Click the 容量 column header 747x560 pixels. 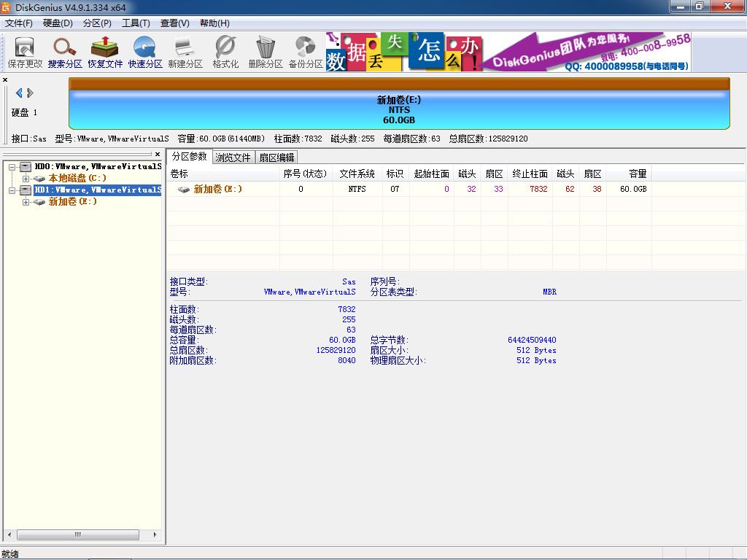click(x=629, y=174)
